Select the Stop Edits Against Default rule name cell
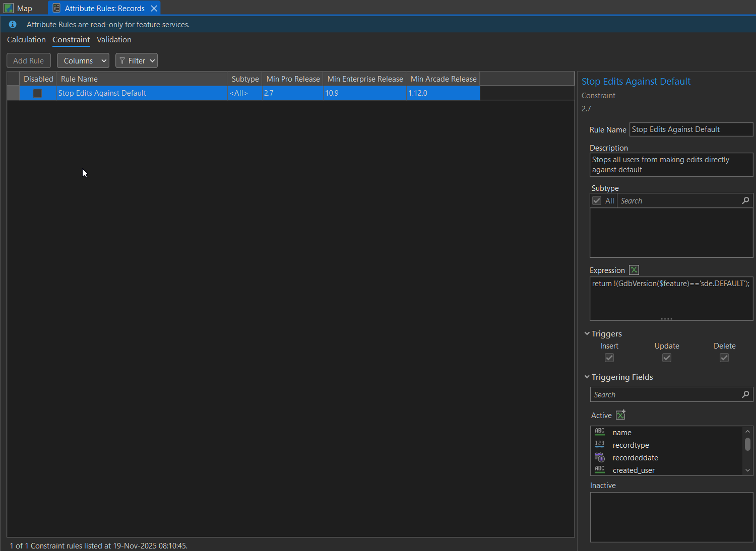756x551 pixels. [x=142, y=93]
